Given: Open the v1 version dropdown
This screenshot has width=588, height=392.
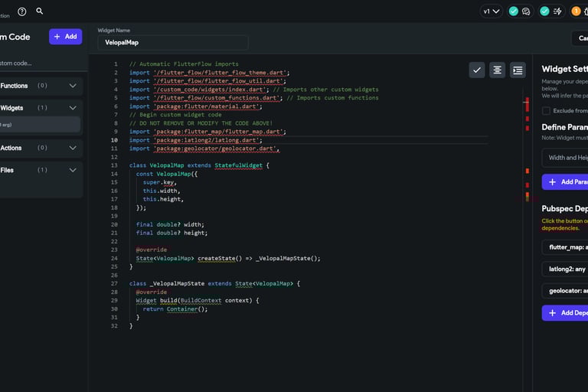Looking at the screenshot, I should pyautogui.click(x=491, y=11).
